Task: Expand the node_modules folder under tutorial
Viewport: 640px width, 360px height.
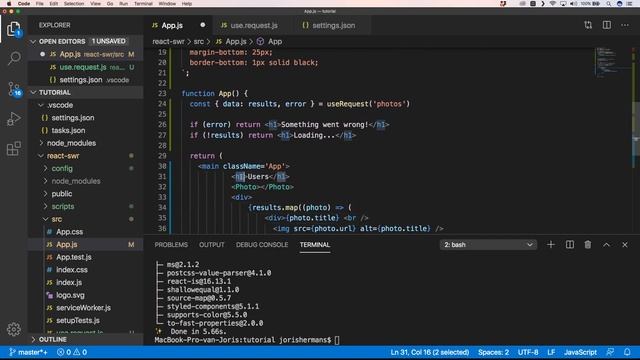Action: pos(41,143)
